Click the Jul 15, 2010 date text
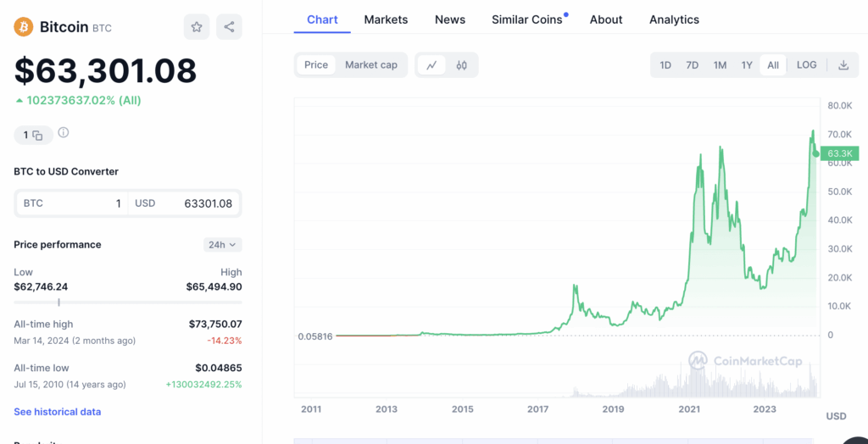Image resolution: width=868 pixels, height=444 pixels. tap(37, 384)
